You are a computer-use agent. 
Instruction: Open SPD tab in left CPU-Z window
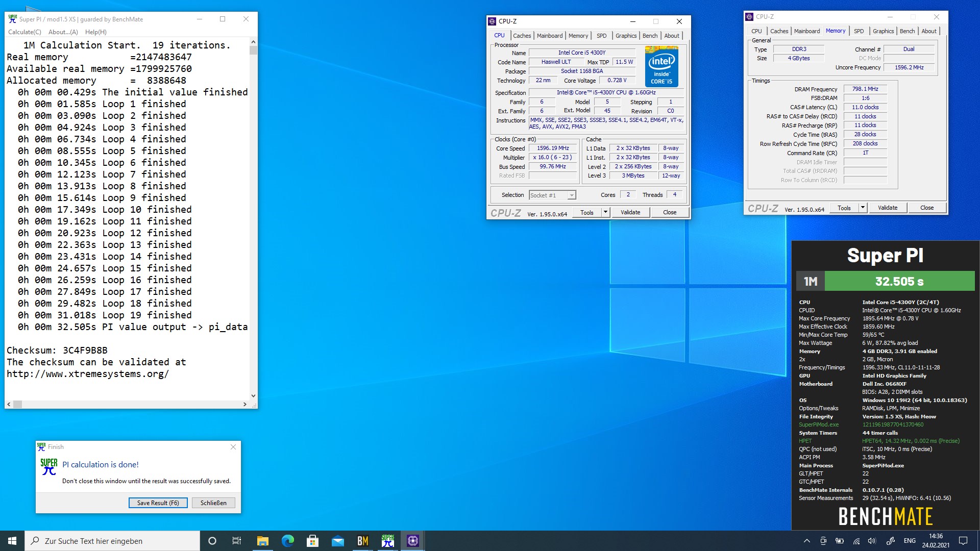pos(602,36)
